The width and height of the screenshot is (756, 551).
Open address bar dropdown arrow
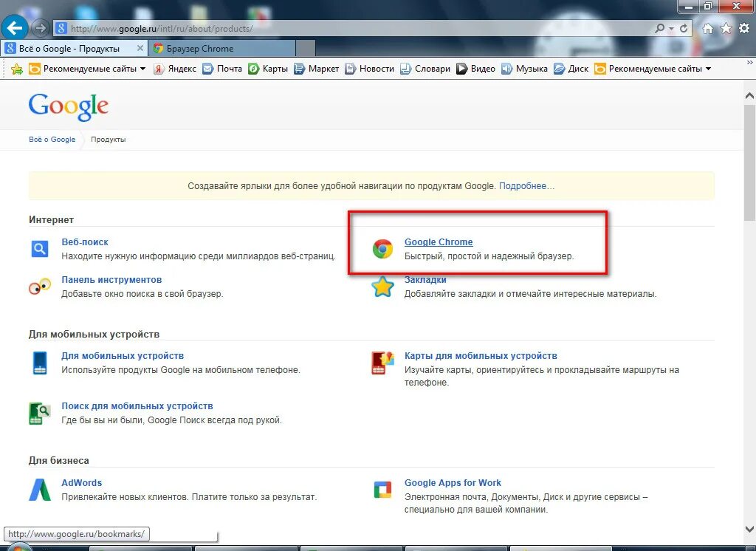pyautogui.click(x=671, y=29)
